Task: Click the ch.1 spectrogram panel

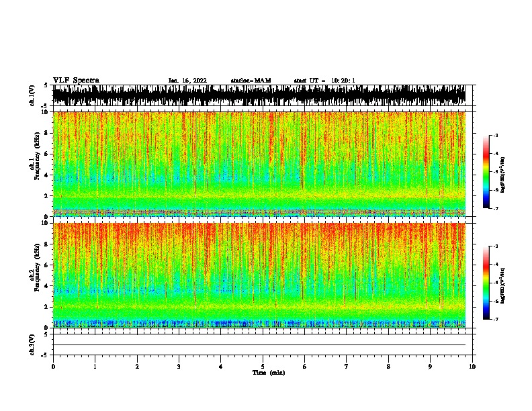Action: tap(259, 164)
